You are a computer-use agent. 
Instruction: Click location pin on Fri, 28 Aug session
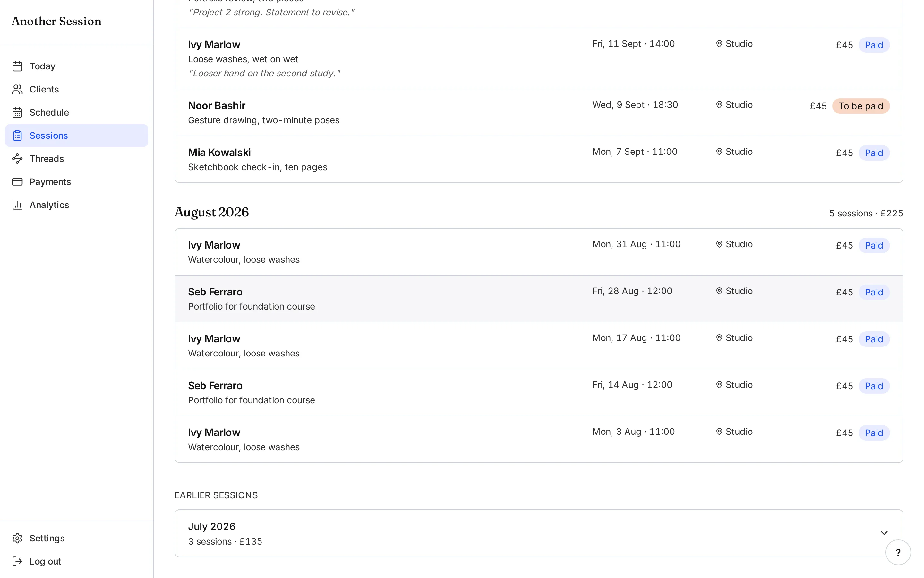point(719,291)
